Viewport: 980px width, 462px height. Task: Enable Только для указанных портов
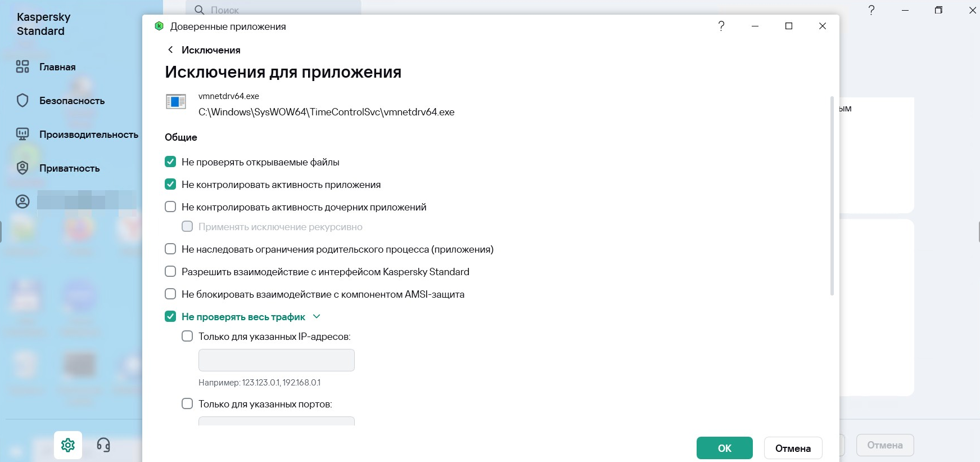pos(187,403)
